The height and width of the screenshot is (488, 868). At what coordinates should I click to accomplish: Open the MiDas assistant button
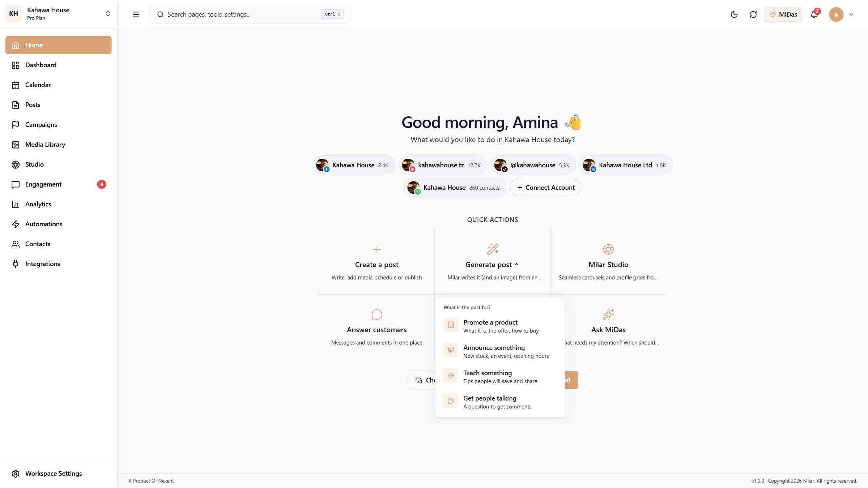783,14
